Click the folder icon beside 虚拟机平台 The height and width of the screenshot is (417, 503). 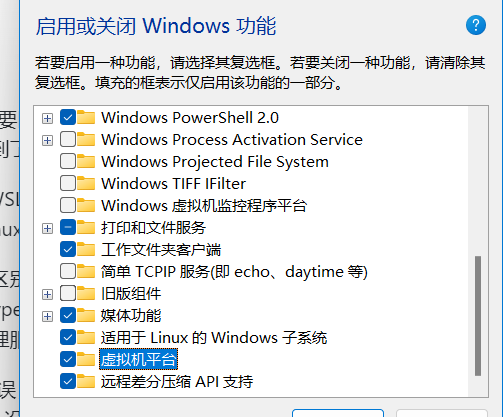click(86, 359)
